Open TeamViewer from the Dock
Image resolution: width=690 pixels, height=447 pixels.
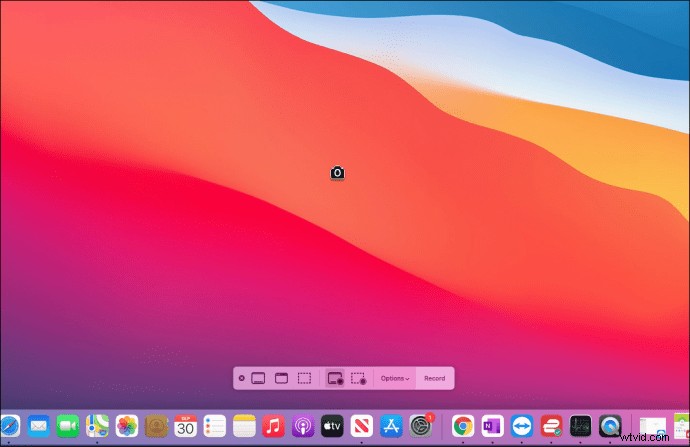click(522, 426)
